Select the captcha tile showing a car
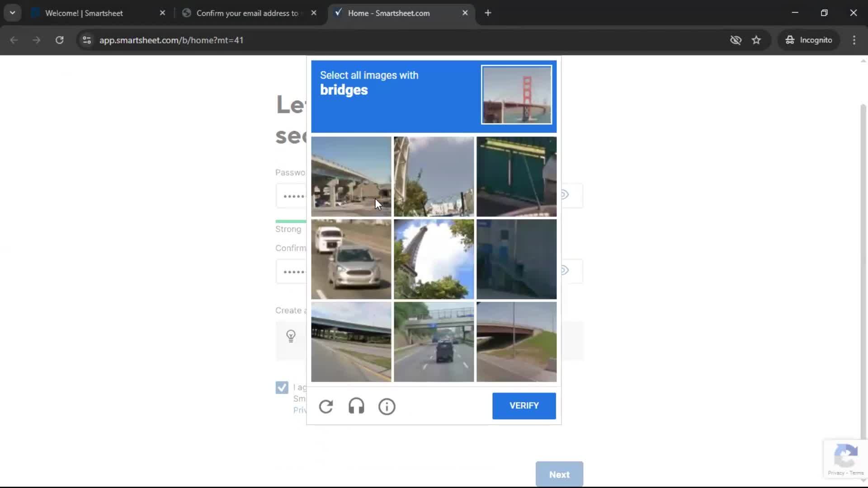This screenshot has height=488, width=868. pyautogui.click(x=351, y=259)
